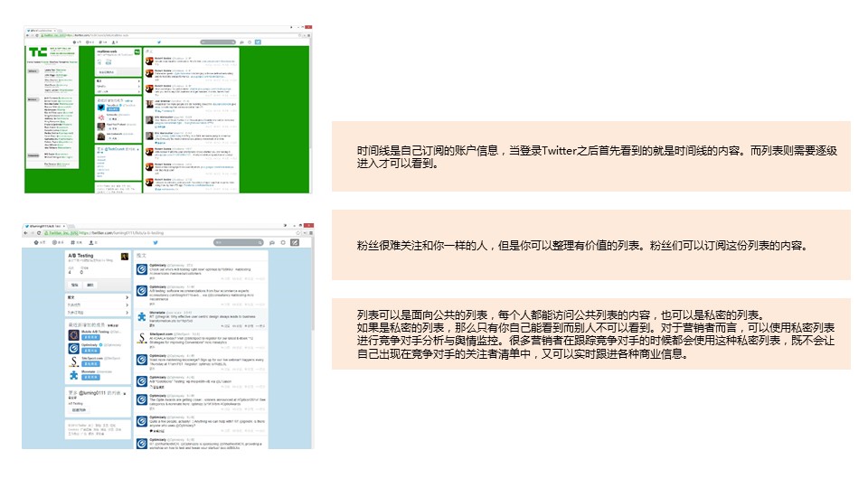This screenshot has height=488, width=868.
Task: Click list owner avatar beside A/B Testing title
Action: (x=125, y=257)
